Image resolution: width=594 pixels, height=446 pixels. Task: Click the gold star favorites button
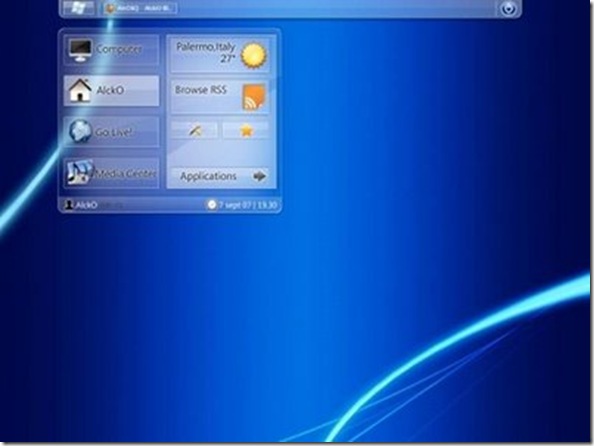(246, 131)
